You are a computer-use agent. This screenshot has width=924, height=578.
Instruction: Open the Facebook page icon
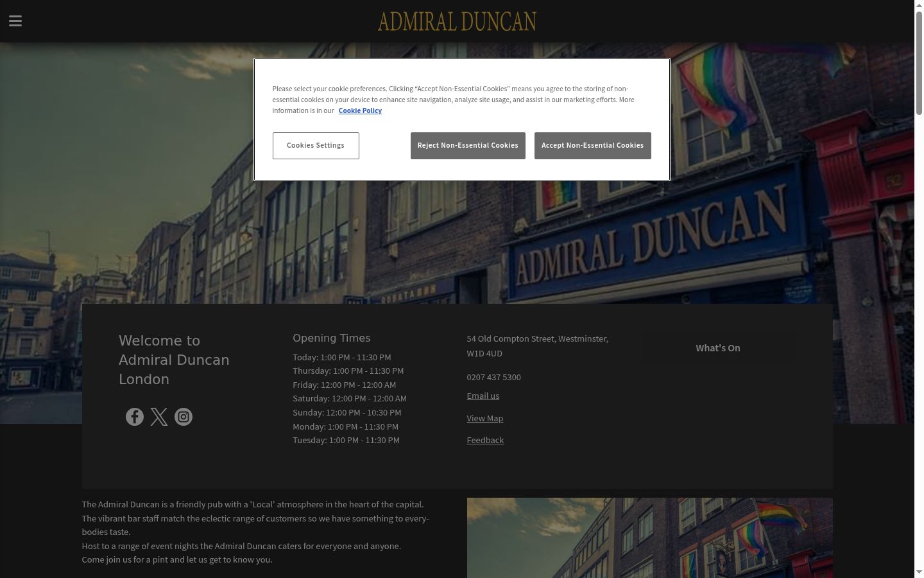pyautogui.click(x=135, y=417)
